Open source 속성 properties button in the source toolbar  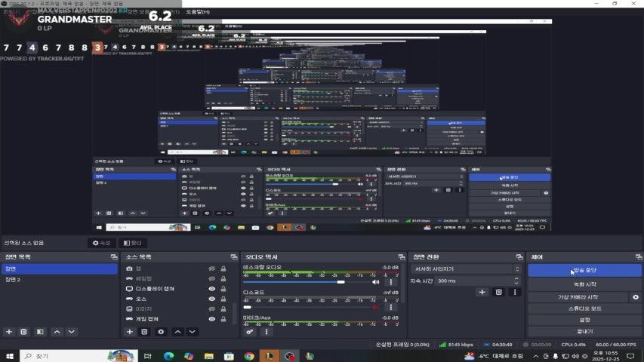coord(101,243)
